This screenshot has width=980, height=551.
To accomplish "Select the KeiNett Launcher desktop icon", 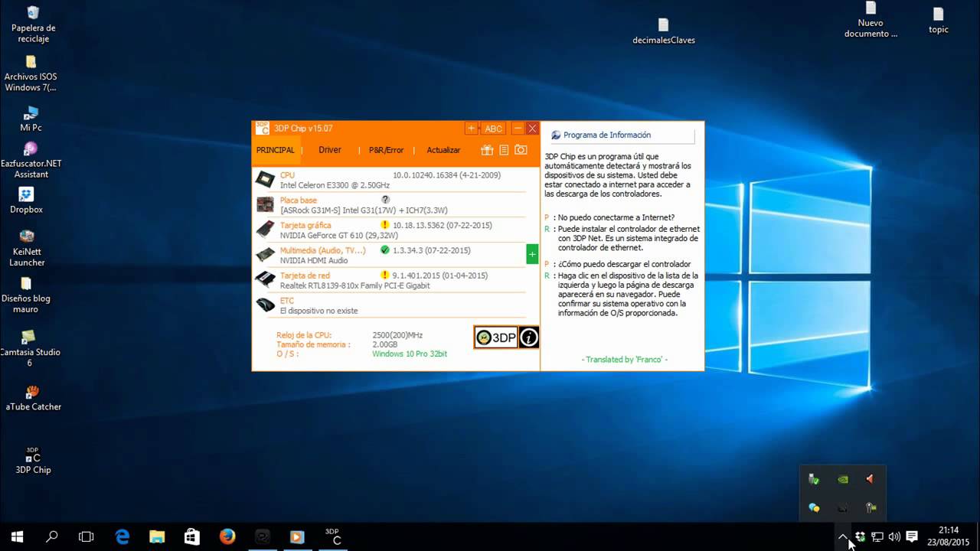I will tap(27, 248).
